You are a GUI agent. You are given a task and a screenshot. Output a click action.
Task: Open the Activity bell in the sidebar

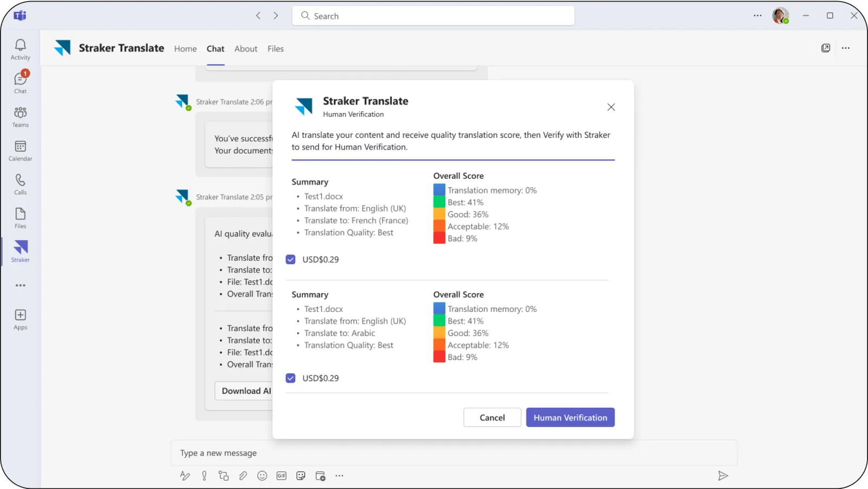[x=20, y=49]
